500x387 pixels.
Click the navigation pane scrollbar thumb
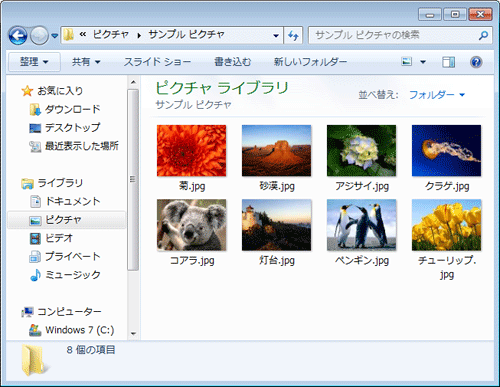tap(133, 180)
